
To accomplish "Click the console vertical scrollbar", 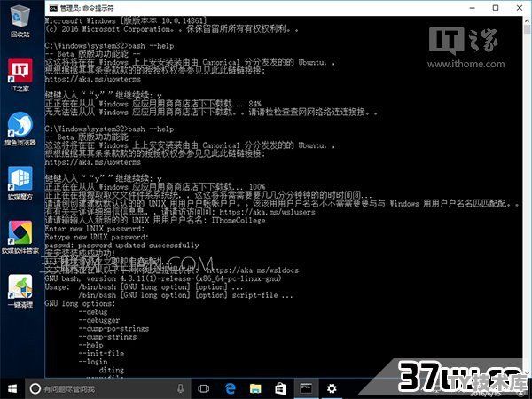I will pos(527,197).
